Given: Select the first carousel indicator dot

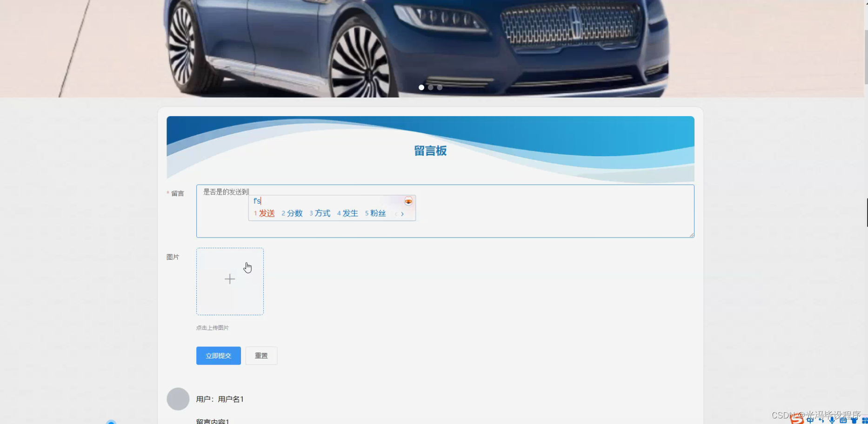Looking at the screenshot, I should tap(421, 87).
